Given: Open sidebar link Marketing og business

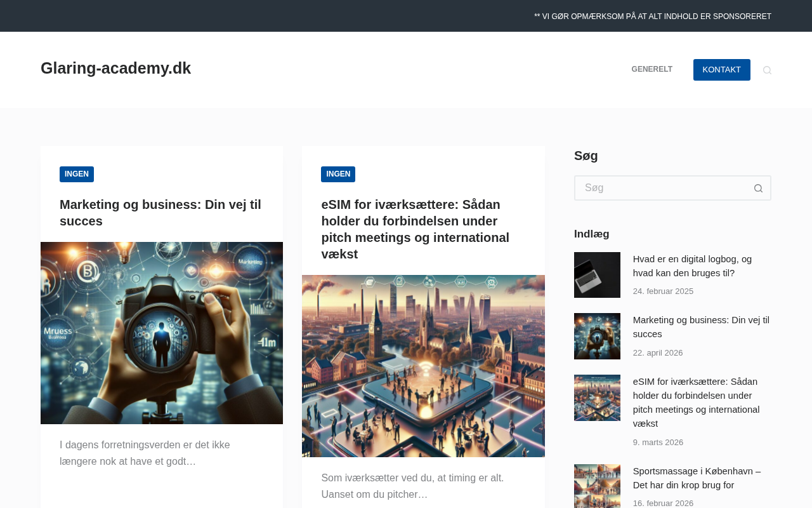Looking at the screenshot, I should point(701,327).
